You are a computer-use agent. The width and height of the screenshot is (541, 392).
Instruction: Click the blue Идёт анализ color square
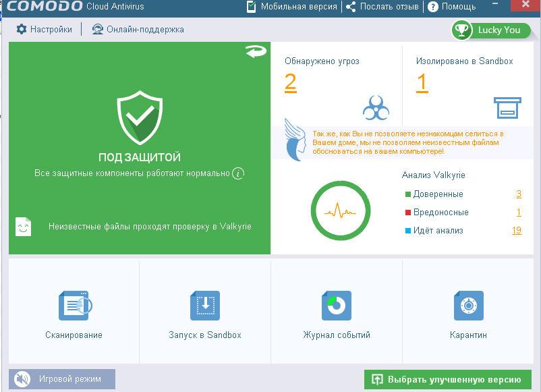point(408,231)
